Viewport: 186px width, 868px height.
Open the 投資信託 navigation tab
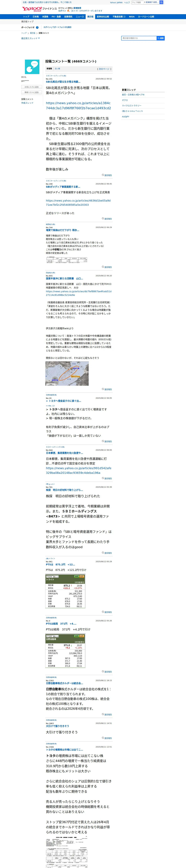click(x=68, y=16)
